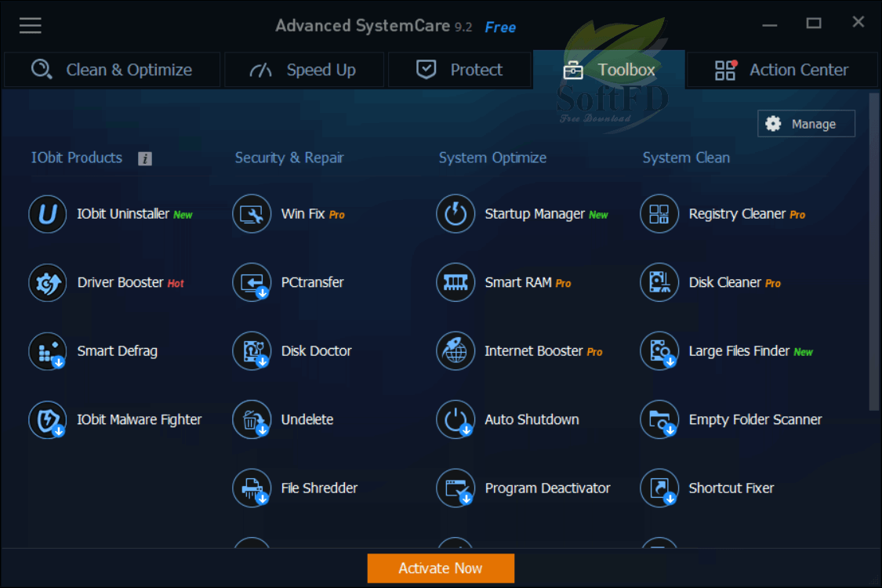The width and height of the screenshot is (882, 588).
Task: Click the IObit Uninstaller label
Action: pyautogui.click(x=123, y=214)
